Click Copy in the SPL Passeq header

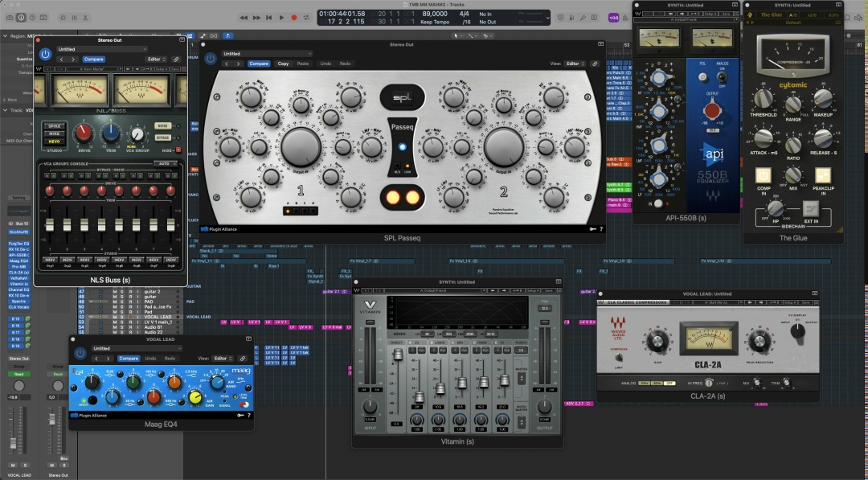tap(283, 64)
